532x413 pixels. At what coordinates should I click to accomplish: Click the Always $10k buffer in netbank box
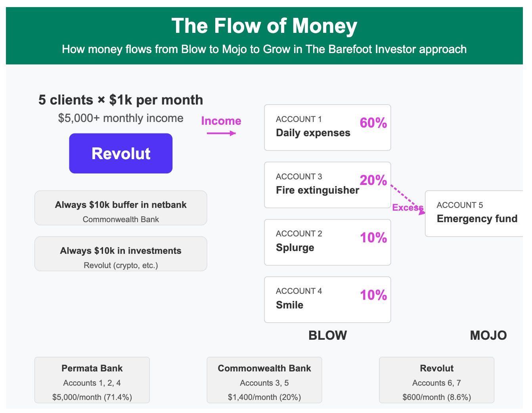pos(121,208)
